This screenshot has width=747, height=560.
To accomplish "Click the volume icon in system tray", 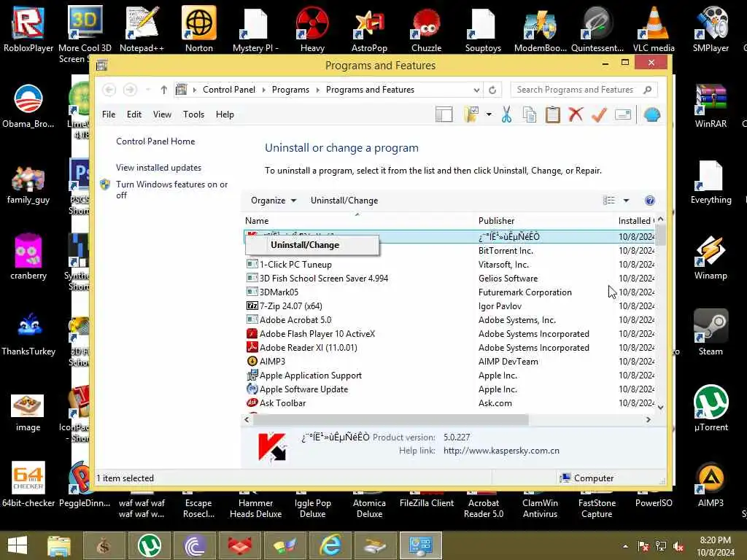I will coord(678,546).
